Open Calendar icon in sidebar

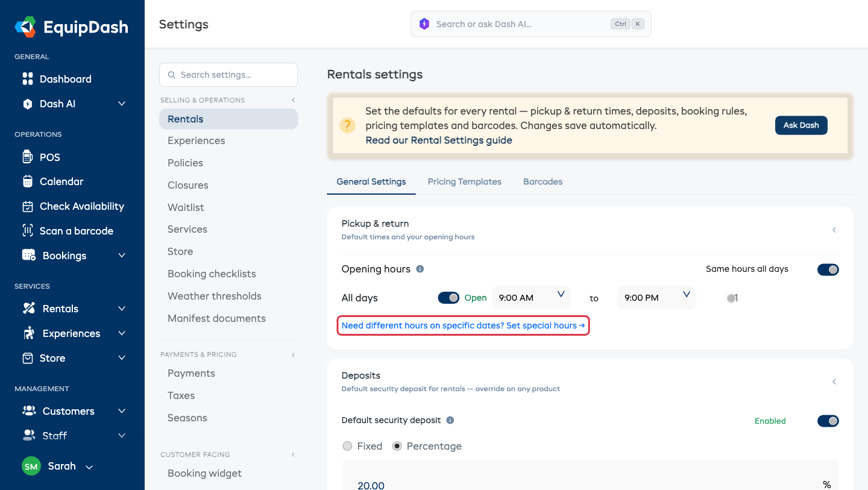pyautogui.click(x=27, y=181)
